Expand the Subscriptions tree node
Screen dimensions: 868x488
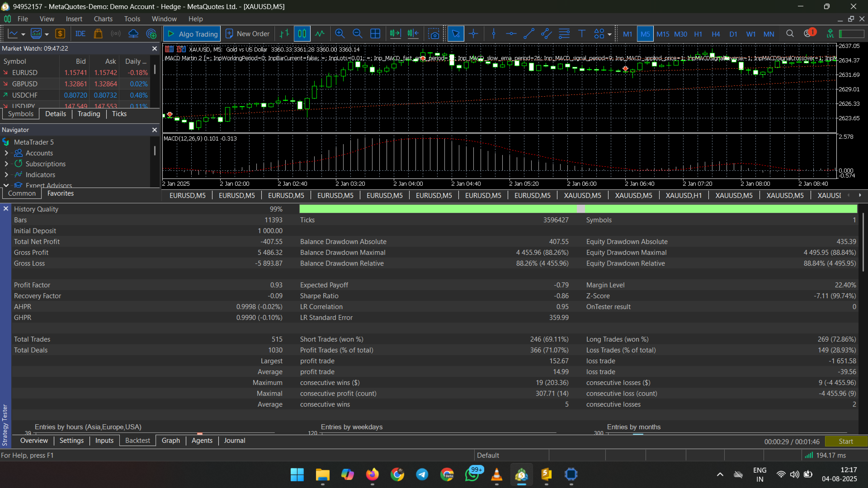(6, 164)
